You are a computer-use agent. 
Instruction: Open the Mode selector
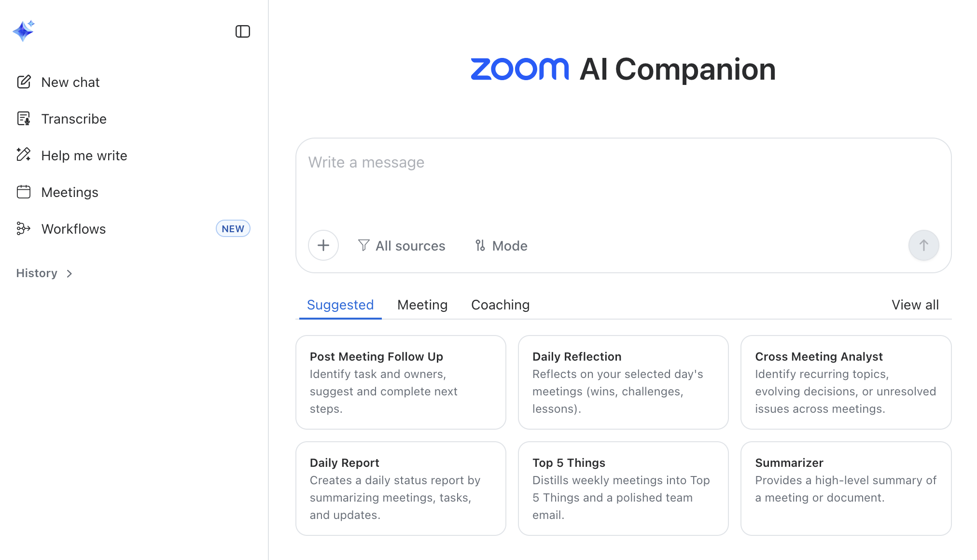tap(501, 246)
